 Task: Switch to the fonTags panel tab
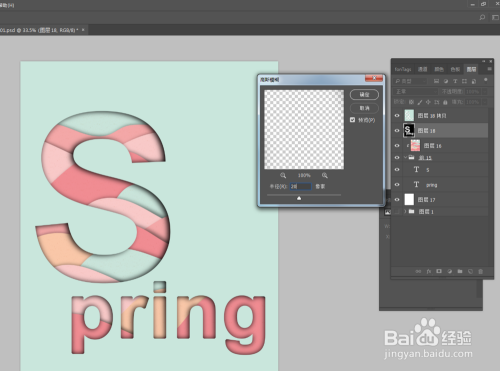coord(403,69)
